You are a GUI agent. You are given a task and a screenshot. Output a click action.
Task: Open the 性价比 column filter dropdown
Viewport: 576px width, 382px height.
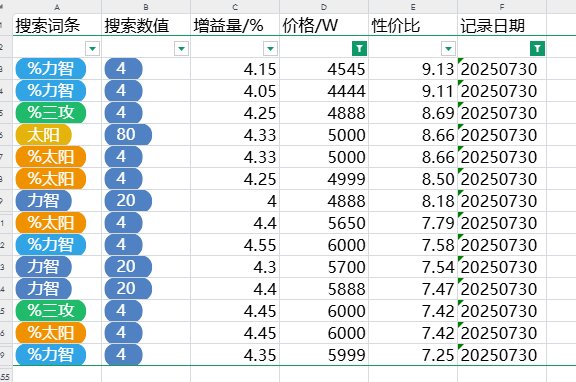[x=448, y=48]
